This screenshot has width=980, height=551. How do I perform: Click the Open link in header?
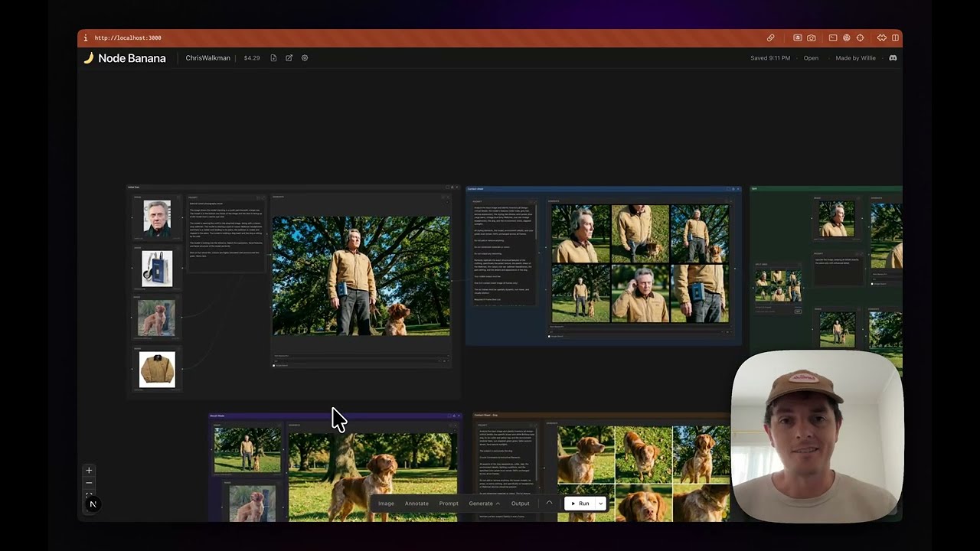(x=811, y=58)
